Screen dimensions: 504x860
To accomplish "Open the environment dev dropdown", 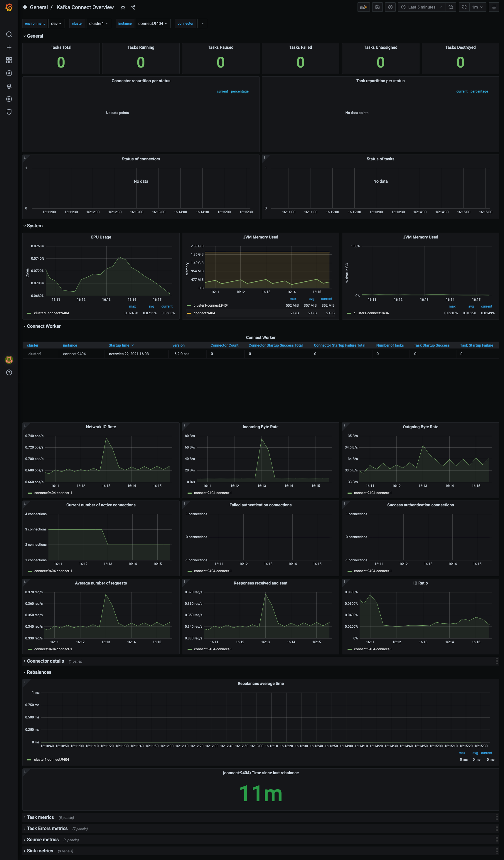I will (x=56, y=23).
